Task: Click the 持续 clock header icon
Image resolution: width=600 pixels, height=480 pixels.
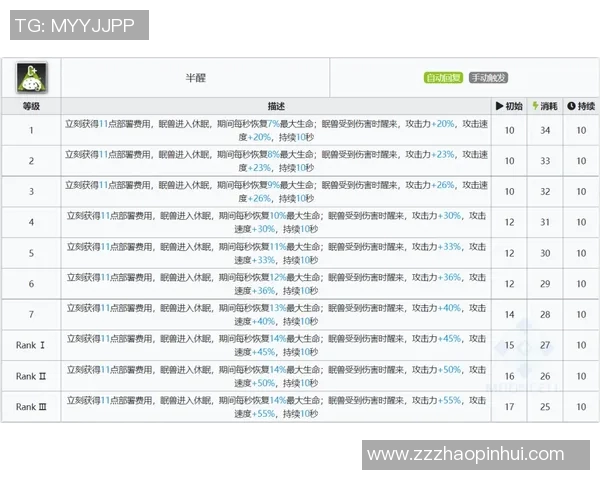Action: pos(571,106)
